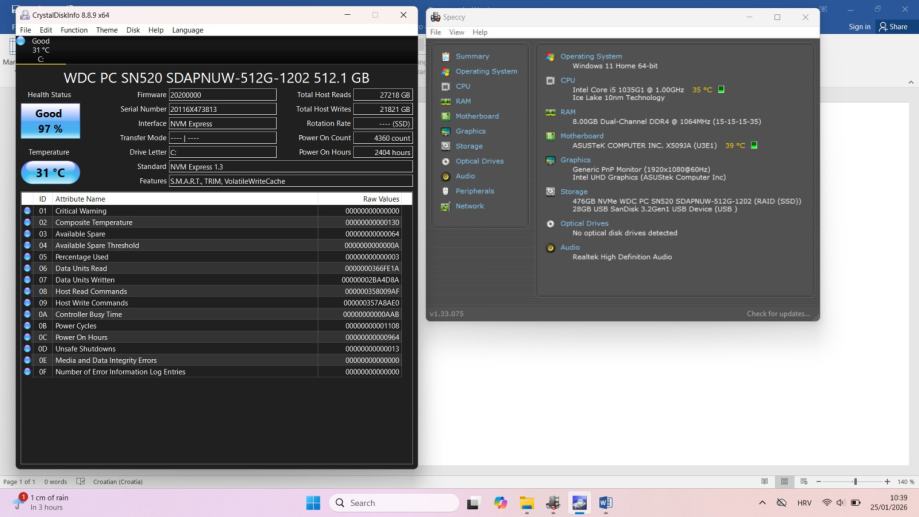Open Help menu in CrystalDiskInfo
919x517 pixels.
156,30
